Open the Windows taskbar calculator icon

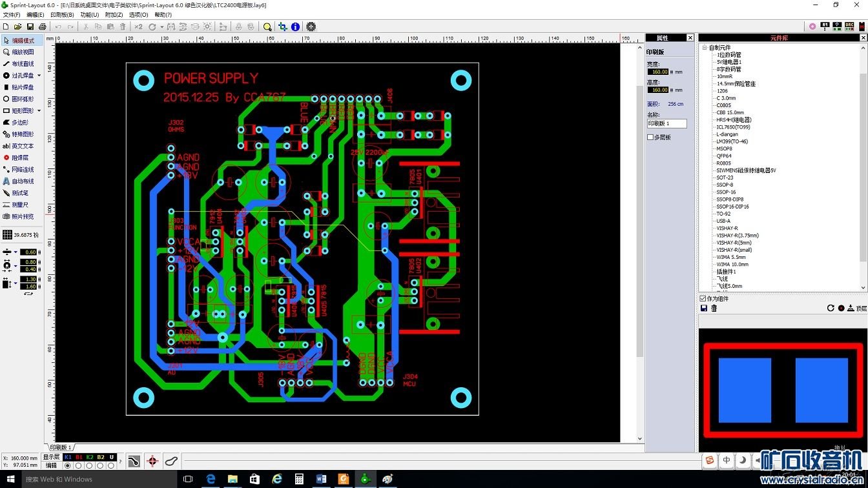299,479
